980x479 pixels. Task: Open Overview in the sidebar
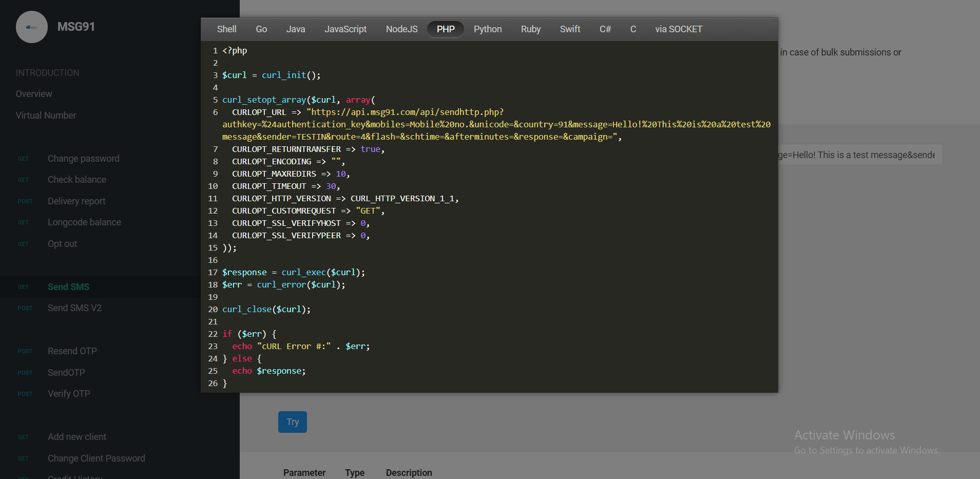click(x=34, y=94)
